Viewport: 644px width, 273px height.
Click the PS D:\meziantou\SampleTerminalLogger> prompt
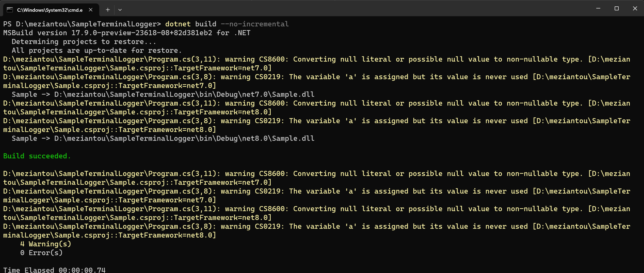(x=82, y=24)
